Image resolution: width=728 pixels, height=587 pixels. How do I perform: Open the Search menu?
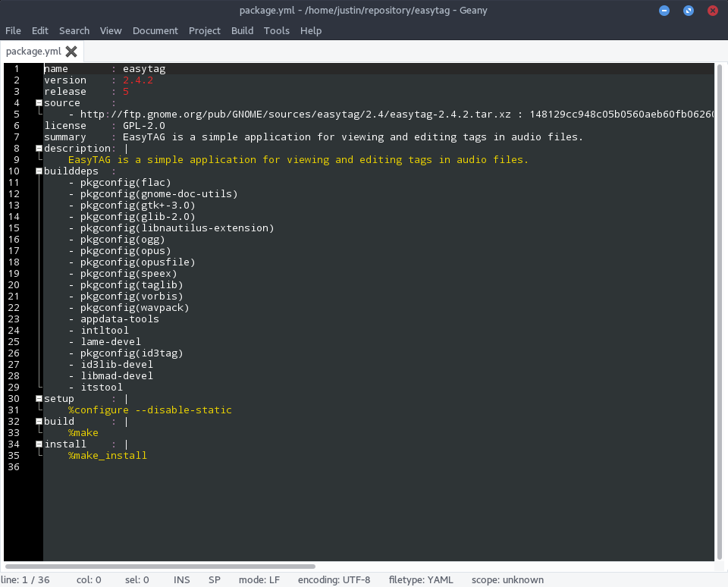pyautogui.click(x=74, y=30)
